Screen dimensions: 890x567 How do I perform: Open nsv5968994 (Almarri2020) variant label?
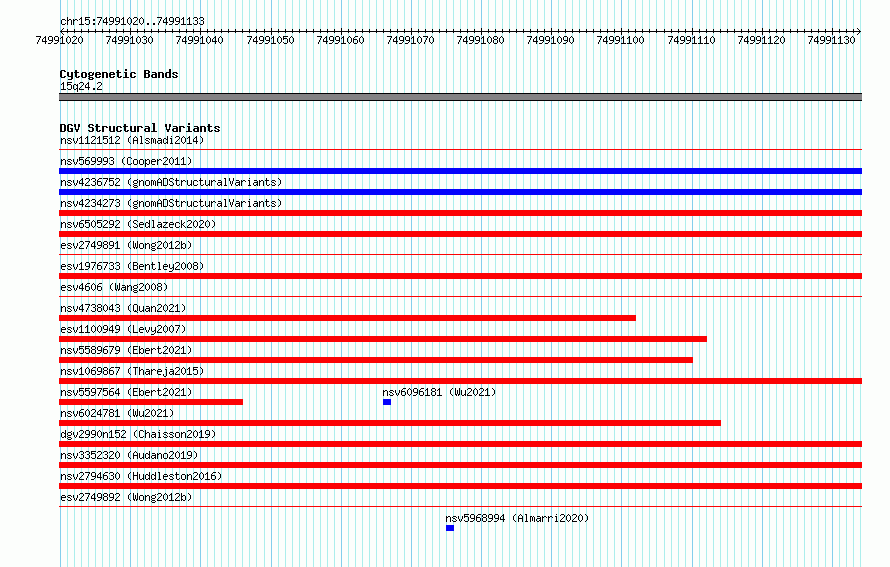pyautogui.click(x=517, y=518)
